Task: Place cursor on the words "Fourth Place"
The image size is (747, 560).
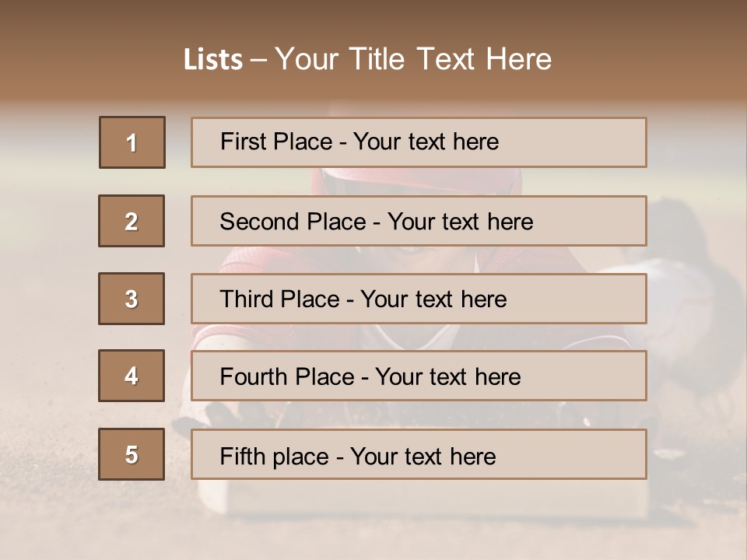Action: pyautogui.click(x=286, y=377)
